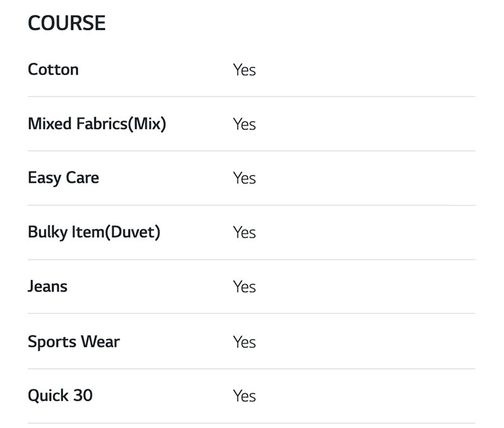This screenshot has height=428, width=504.
Task: Click the divider under Quick 30 row
Action: click(251, 423)
